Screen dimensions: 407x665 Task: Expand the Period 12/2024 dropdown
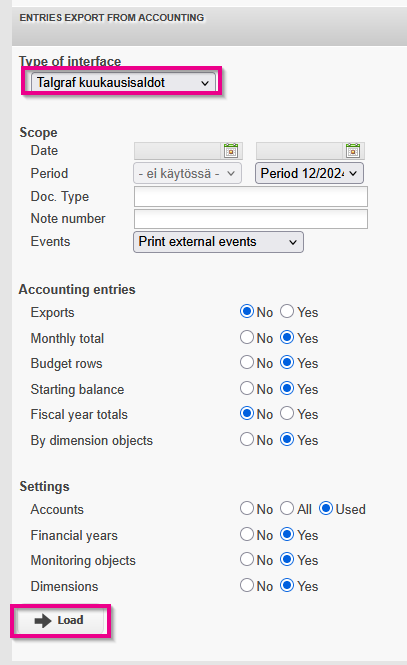[309, 173]
